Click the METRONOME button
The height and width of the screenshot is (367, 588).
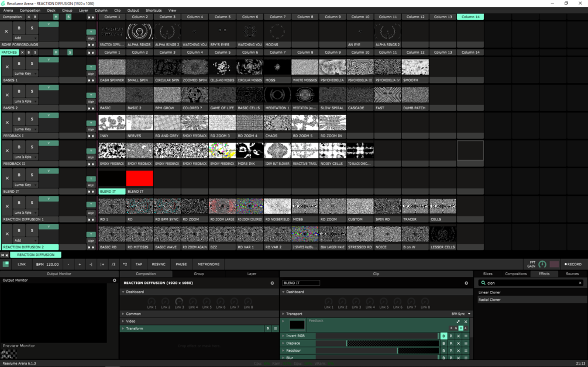(x=208, y=264)
